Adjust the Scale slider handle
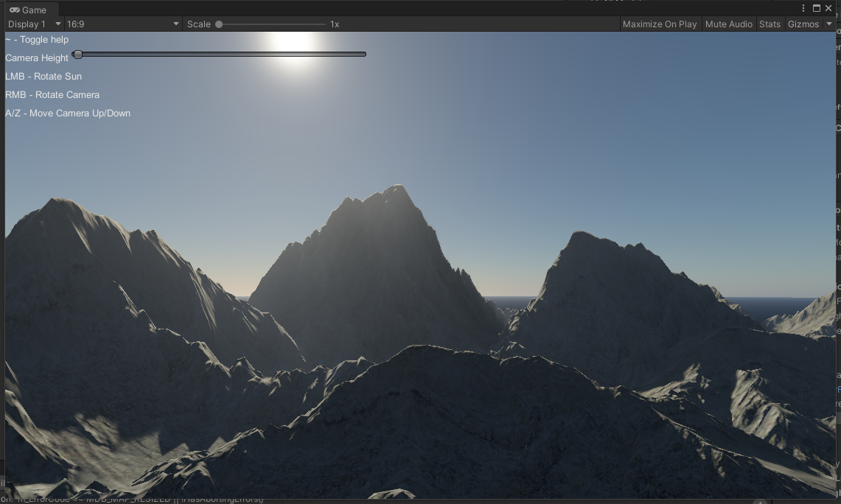This screenshot has height=504, width=841. point(219,24)
